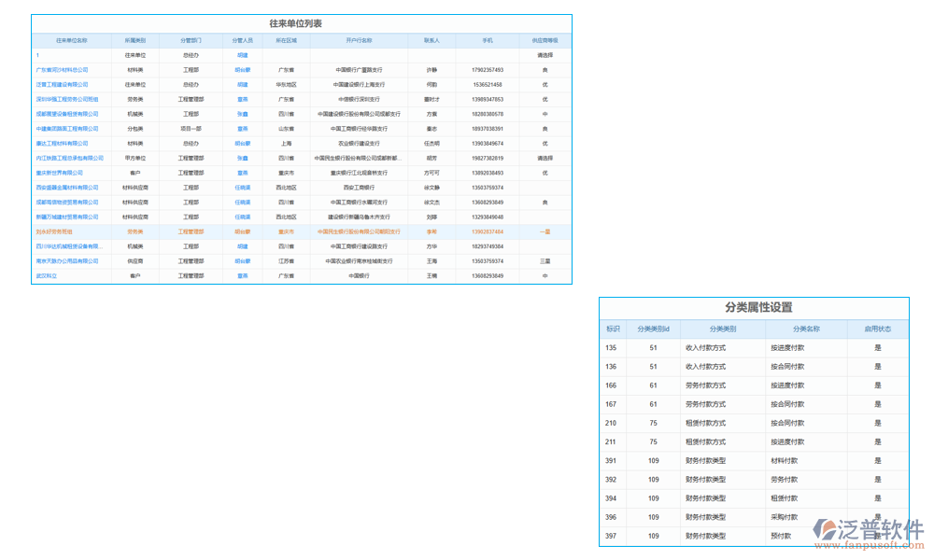Click the 泛普软件 logo icon

click(825, 529)
